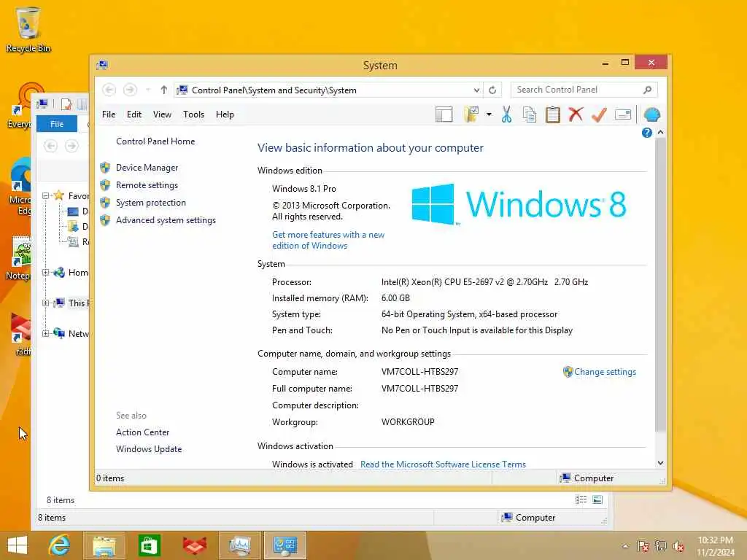
Task: Switch background Explorer to details view icon
Action: point(581,499)
